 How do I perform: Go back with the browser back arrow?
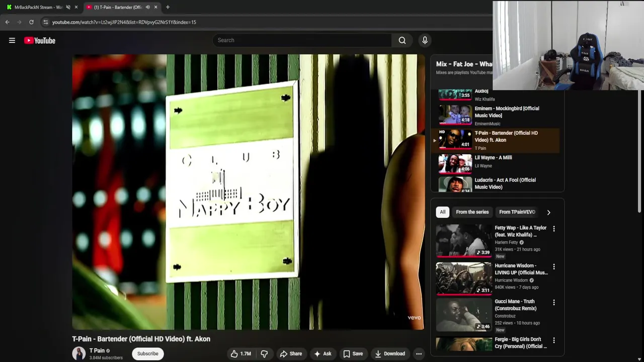[x=7, y=22]
